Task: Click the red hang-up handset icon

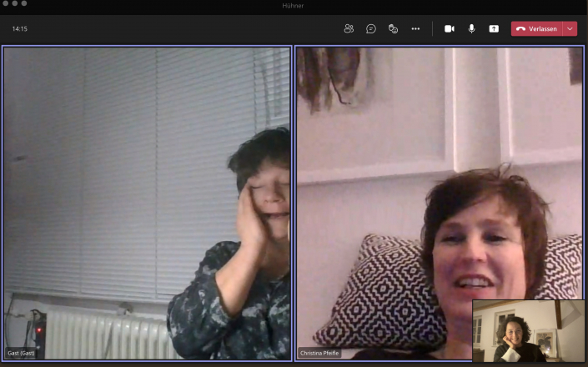Action: 520,28
